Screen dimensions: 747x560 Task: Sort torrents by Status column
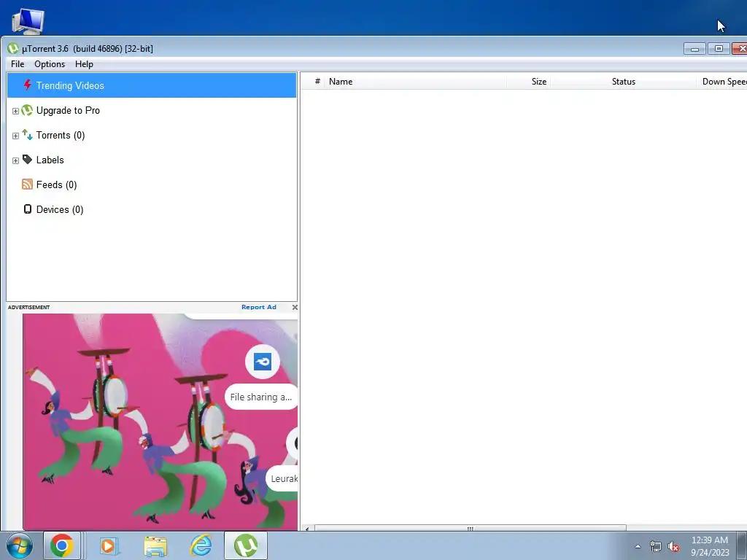623,82
